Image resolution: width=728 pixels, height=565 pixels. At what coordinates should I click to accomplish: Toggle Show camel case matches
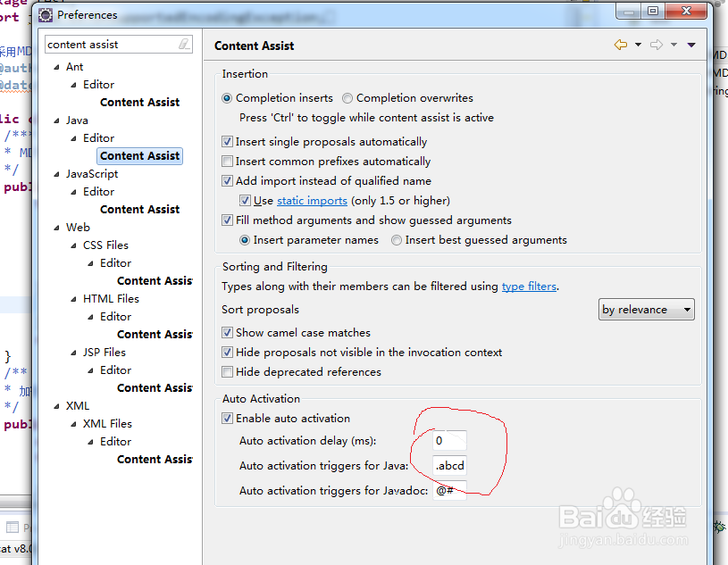[227, 333]
